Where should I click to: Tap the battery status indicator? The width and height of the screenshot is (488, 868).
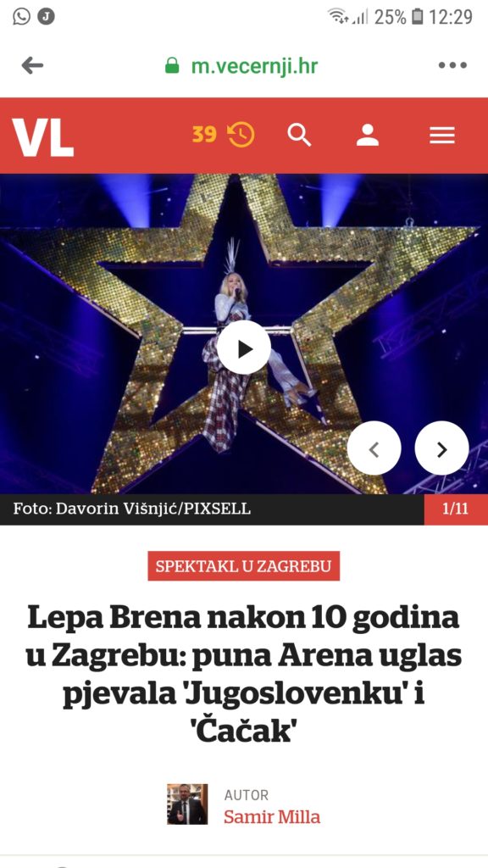coord(418,17)
